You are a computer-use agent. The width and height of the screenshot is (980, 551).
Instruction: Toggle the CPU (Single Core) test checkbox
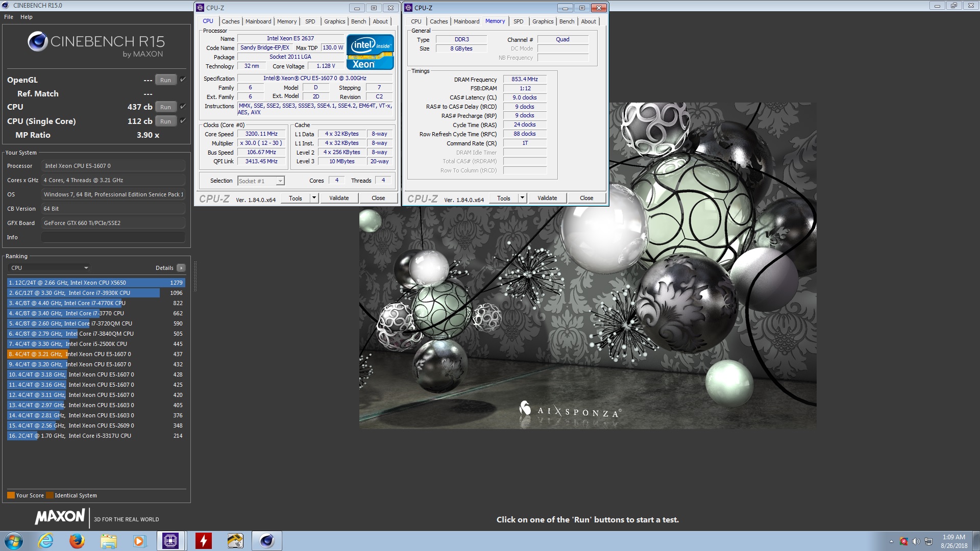[x=183, y=120]
